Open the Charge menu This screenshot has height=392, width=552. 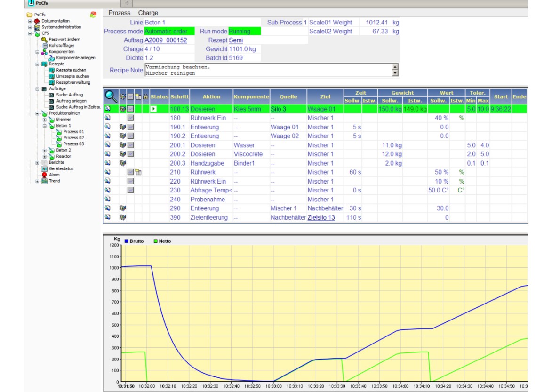click(148, 13)
